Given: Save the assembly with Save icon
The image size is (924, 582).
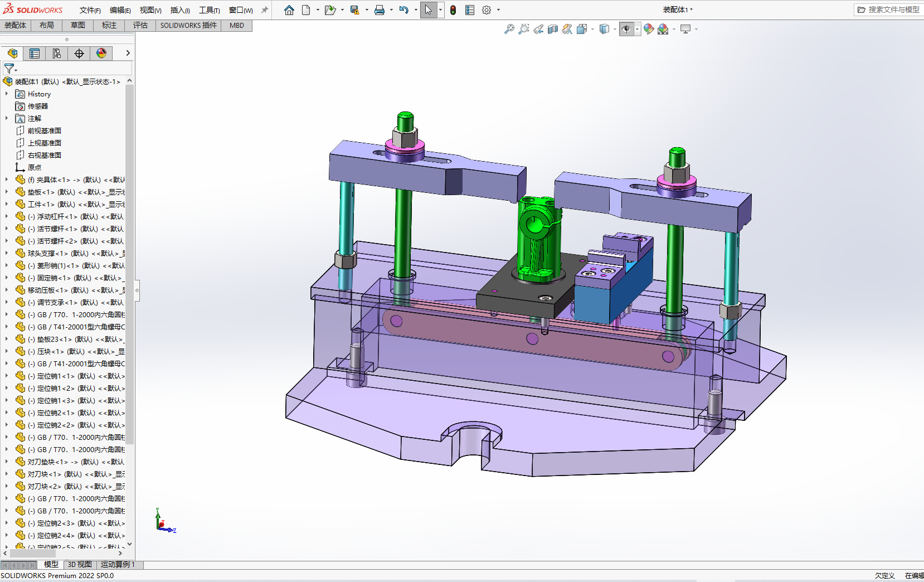Looking at the screenshot, I should pos(354,10).
